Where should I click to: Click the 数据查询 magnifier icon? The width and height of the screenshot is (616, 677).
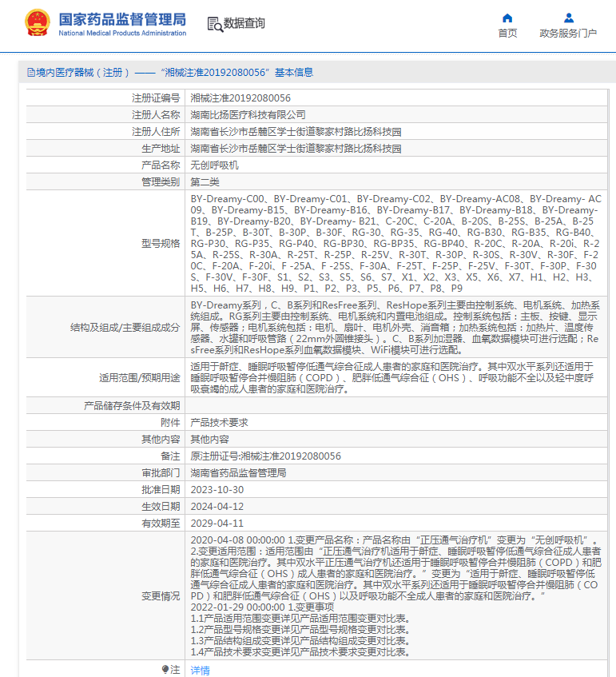[214, 25]
